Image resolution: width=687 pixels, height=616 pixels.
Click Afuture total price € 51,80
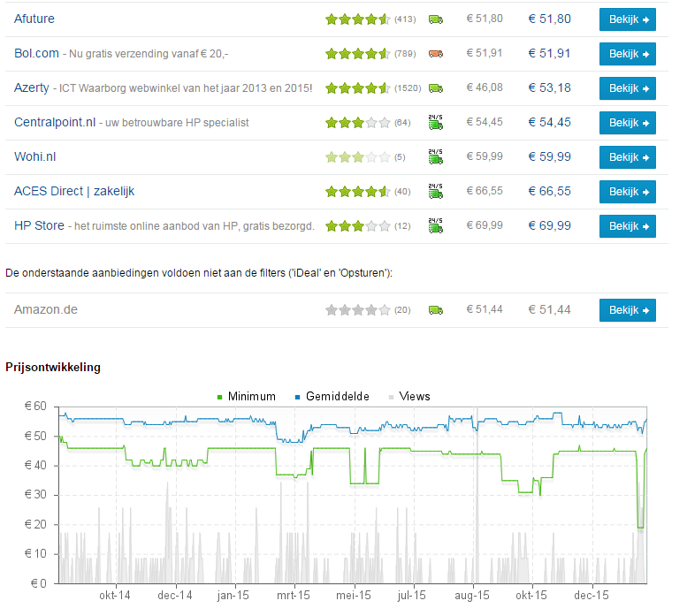(549, 19)
